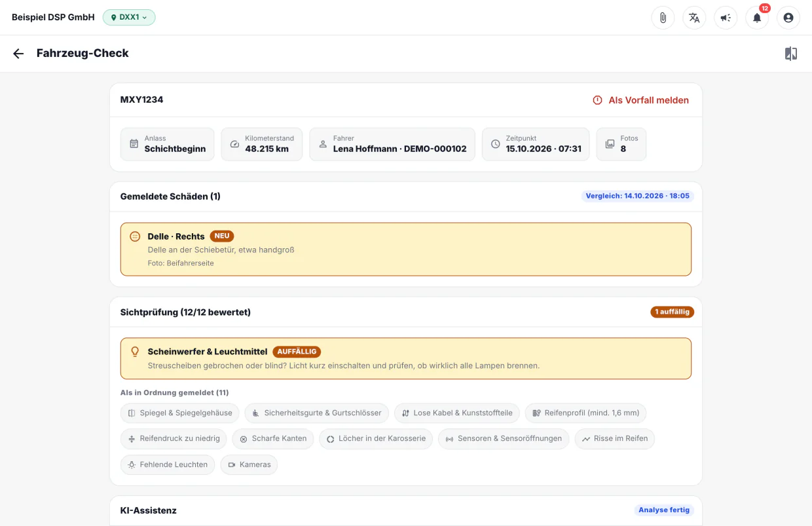
Task: Select the Sensoren & Sensoröffnungen chip
Action: click(x=504, y=439)
